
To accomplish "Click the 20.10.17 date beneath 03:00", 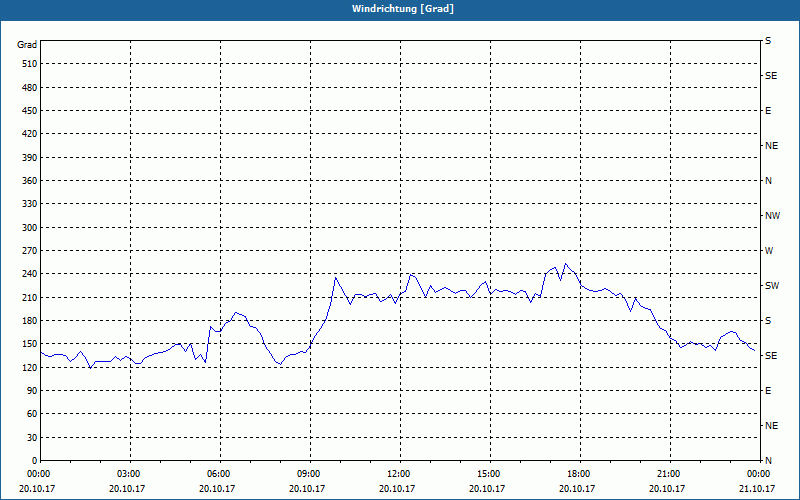I will 127,489.
